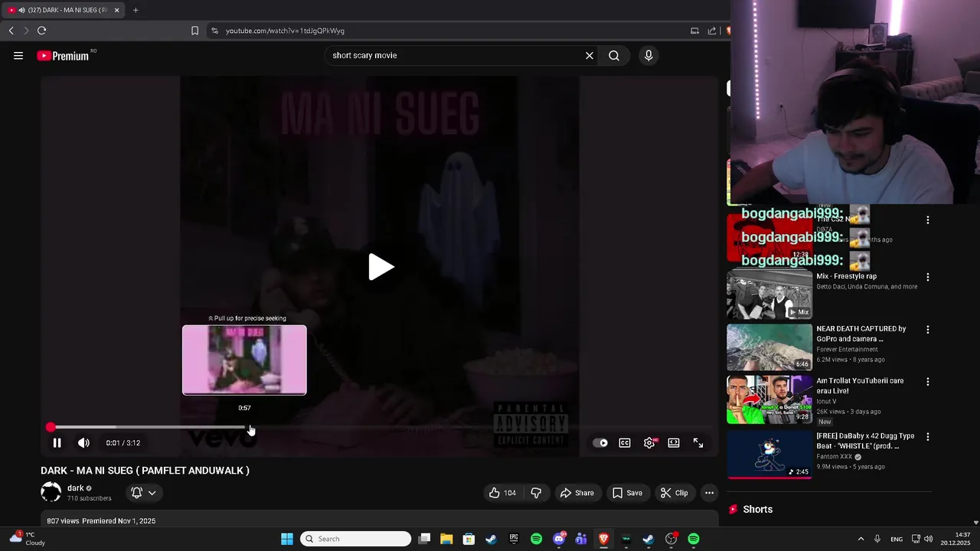Open Task View on the taskbar
Screen dimensions: 980x551
(x=424, y=539)
